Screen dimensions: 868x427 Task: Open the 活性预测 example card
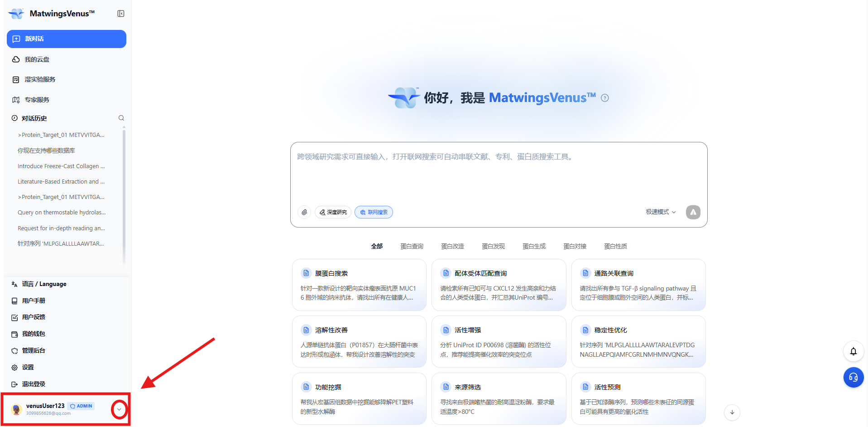(638, 399)
